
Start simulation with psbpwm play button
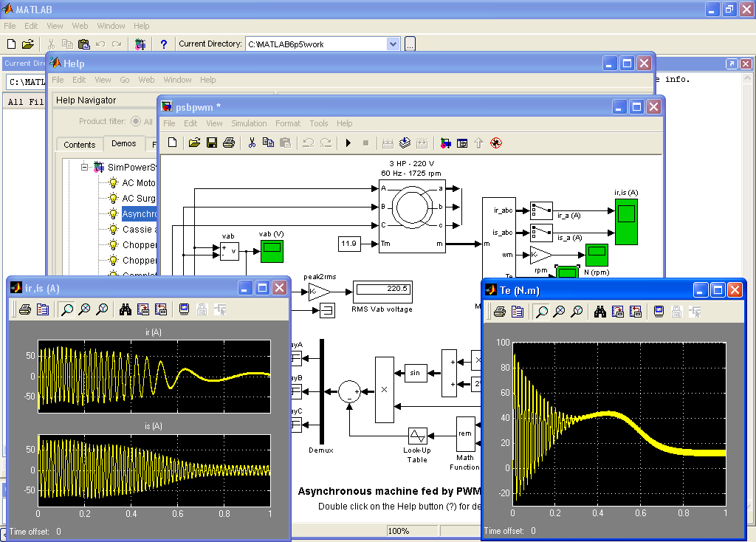(x=348, y=143)
